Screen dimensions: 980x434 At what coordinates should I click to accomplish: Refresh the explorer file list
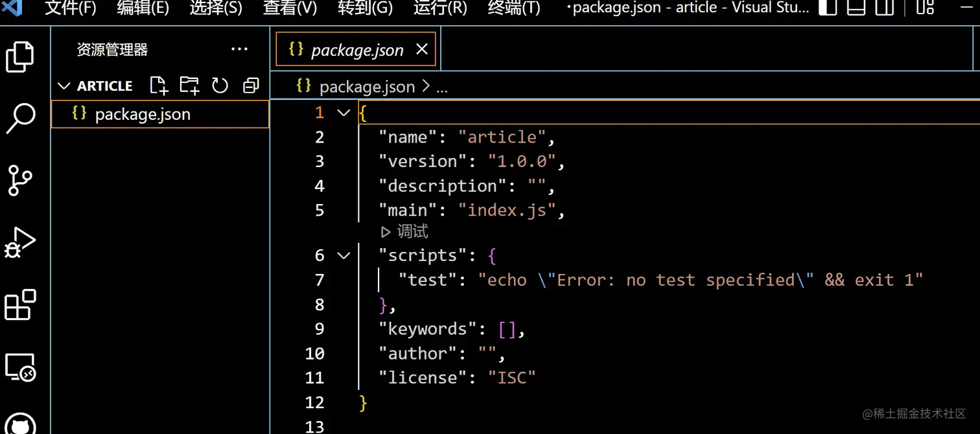220,86
